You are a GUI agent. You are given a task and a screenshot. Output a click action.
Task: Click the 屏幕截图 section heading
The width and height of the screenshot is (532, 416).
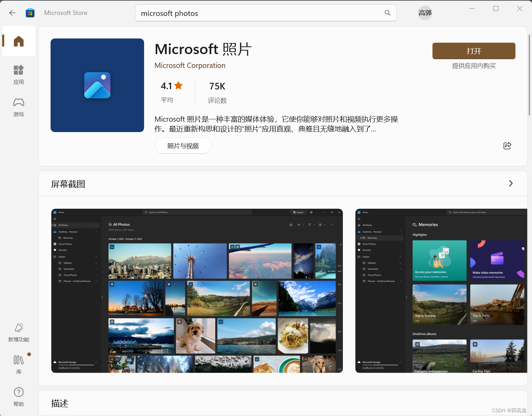68,184
